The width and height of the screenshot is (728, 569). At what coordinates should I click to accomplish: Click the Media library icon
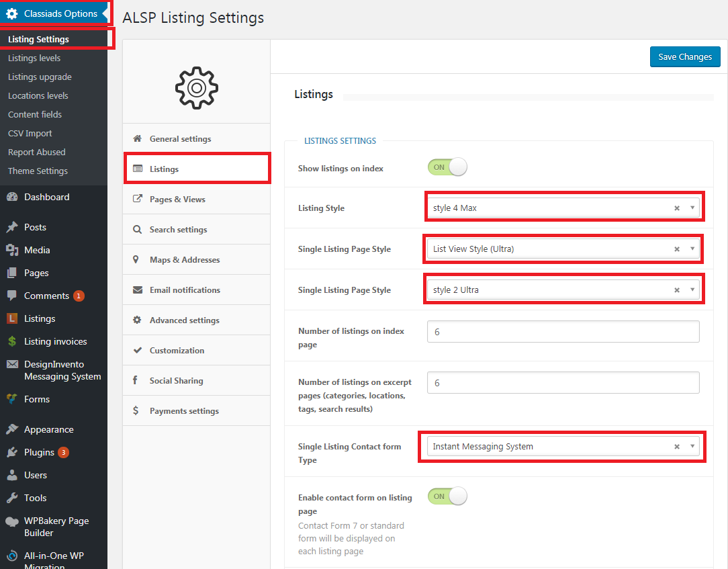click(x=12, y=250)
